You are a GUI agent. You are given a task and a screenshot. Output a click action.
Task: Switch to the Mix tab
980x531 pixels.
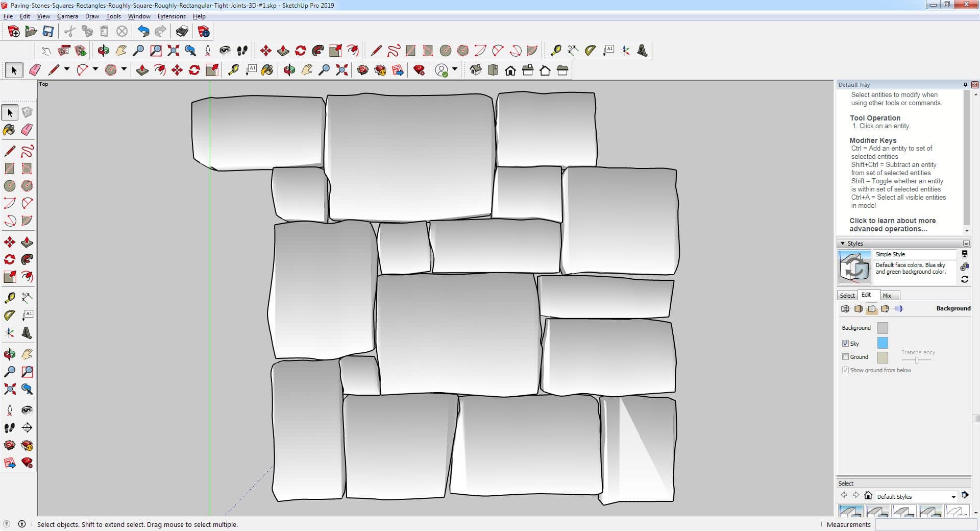[887, 296]
